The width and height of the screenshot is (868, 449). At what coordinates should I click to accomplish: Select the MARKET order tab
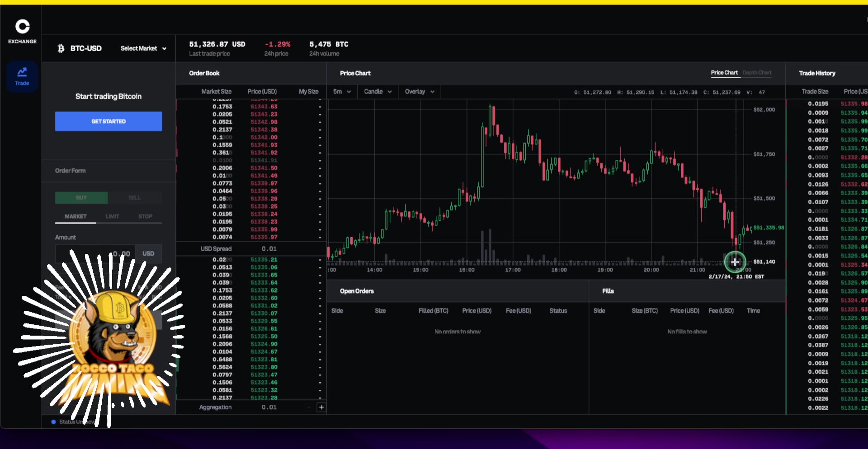(75, 217)
